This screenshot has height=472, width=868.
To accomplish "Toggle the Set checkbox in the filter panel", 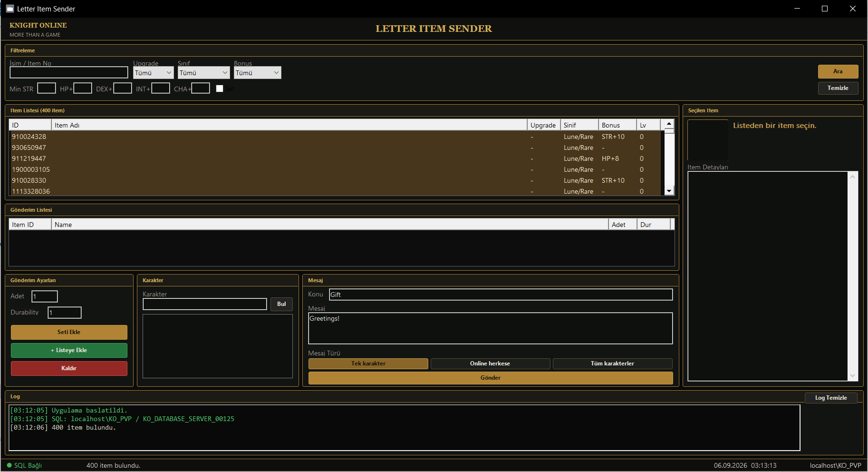I will pos(220,88).
